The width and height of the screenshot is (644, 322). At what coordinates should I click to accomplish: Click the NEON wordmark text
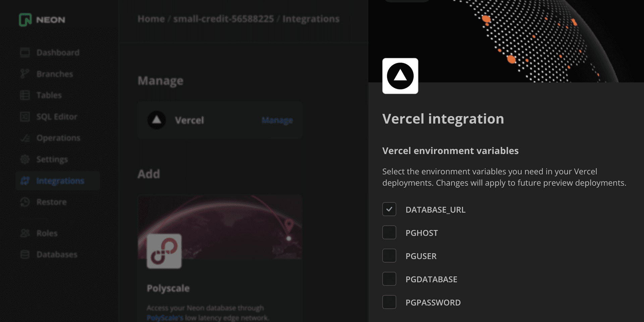pyautogui.click(x=51, y=20)
